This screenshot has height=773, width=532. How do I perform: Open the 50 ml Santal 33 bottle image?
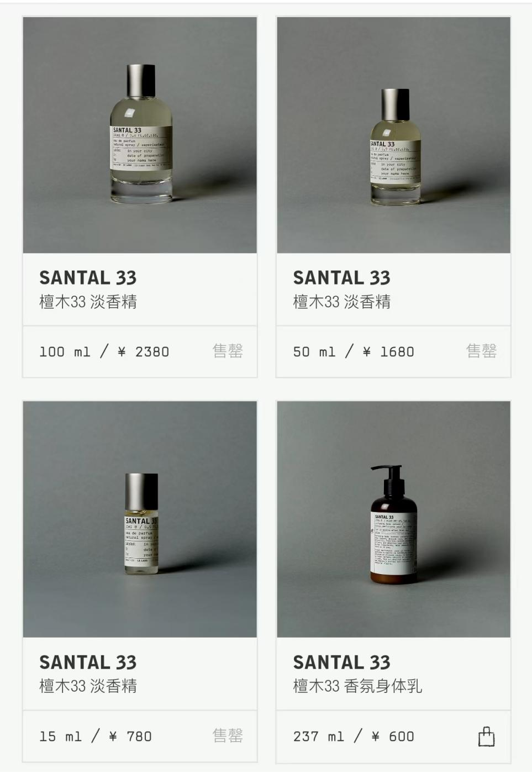[x=393, y=135]
